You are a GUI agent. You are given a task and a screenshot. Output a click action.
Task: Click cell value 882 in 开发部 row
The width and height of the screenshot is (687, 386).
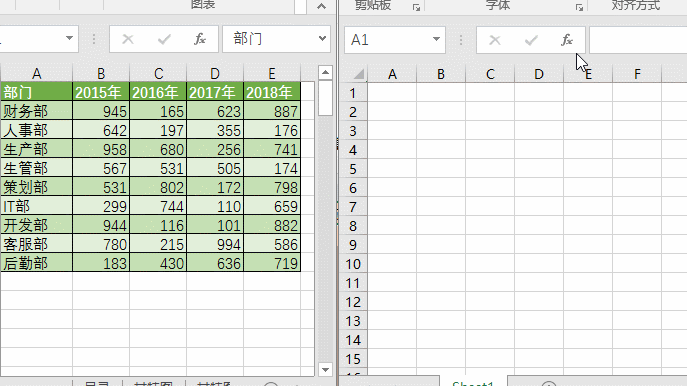(x=272, y=225)
